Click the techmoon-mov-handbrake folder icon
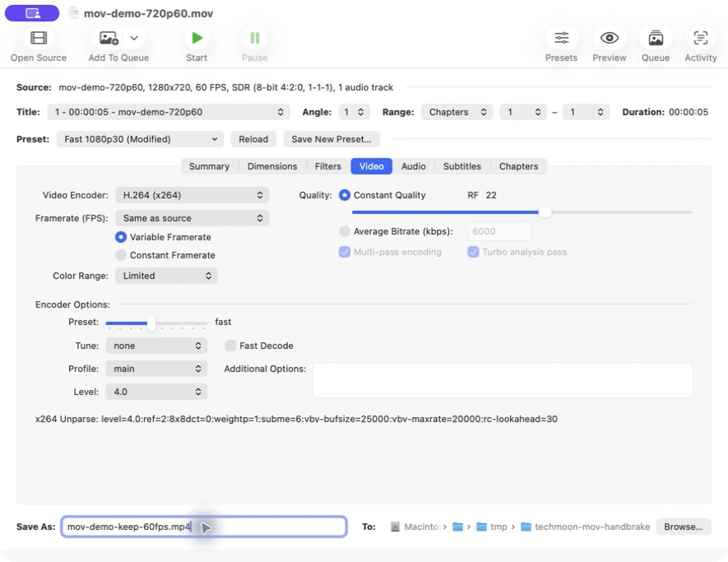Viewport: 728px width, 562px height. (526, 527)
